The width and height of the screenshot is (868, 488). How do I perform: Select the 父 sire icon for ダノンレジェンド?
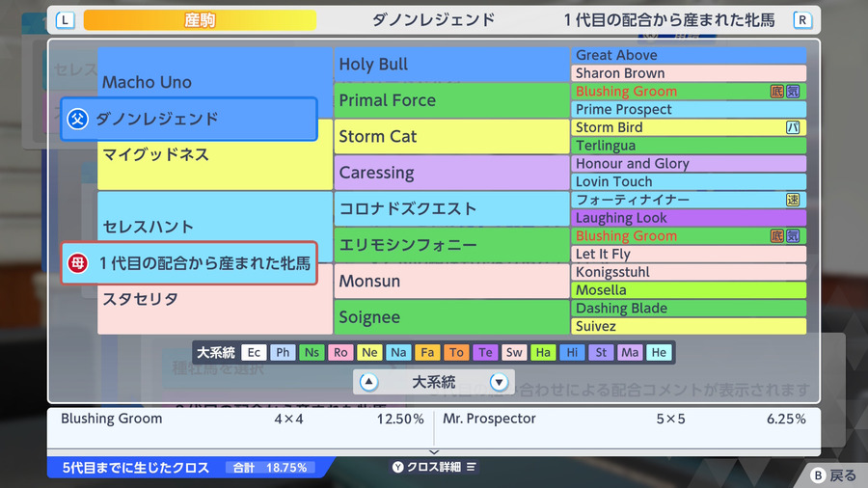(x=77, y=119)
